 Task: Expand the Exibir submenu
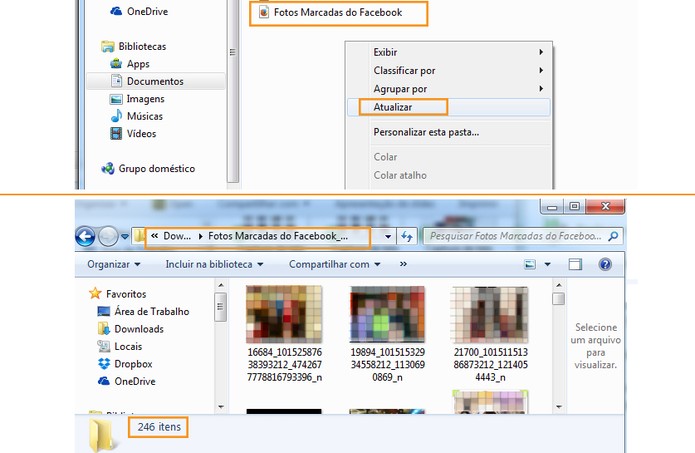pos(449,52)
